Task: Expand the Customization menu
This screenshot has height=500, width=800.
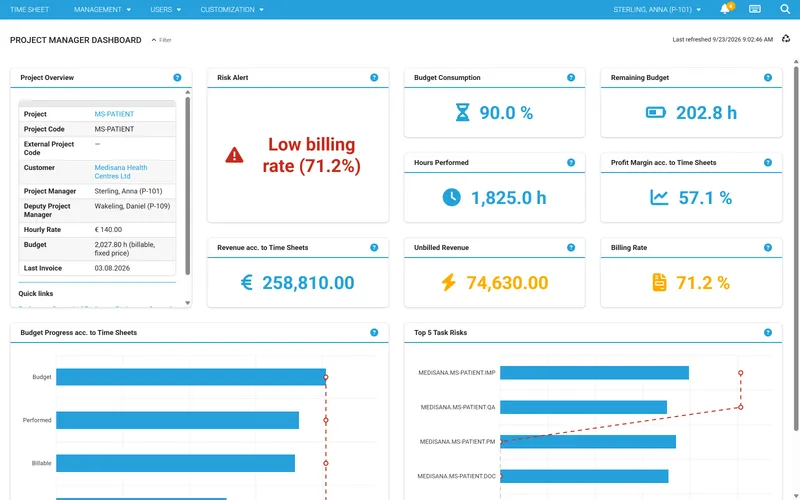Action: pos(232,9)
